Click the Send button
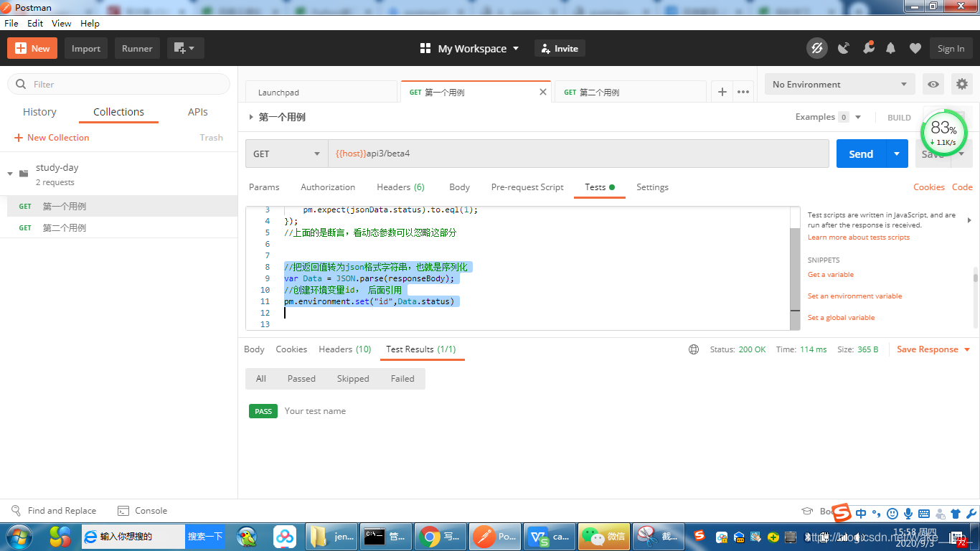The height and width of the screenshot is (551, 980). pos(861,154)
